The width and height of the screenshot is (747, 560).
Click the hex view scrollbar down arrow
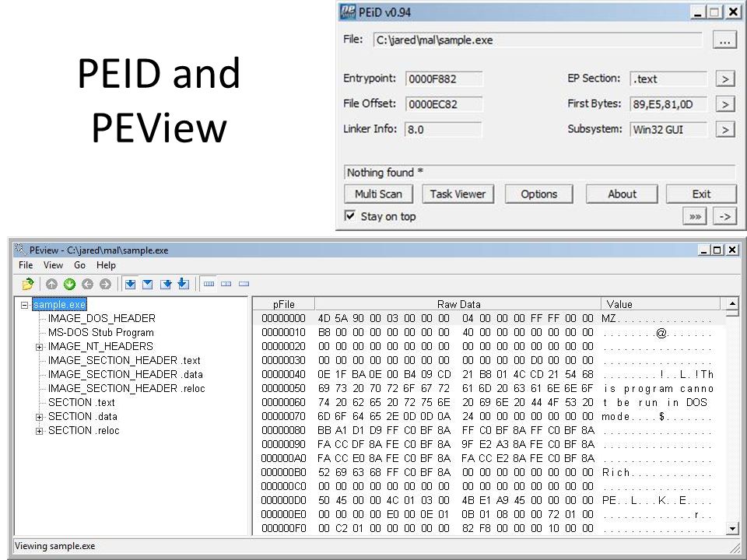(x=732, y=527)
